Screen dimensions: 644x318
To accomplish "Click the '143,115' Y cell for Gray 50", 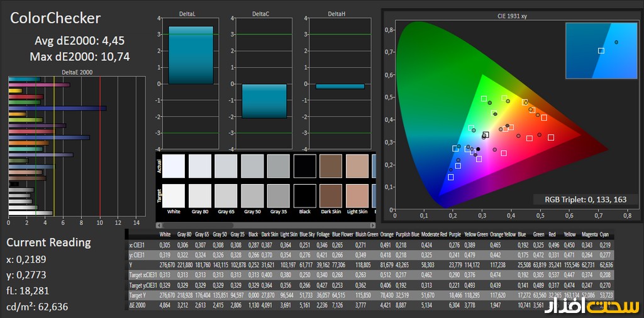I will tap(220, 265).
